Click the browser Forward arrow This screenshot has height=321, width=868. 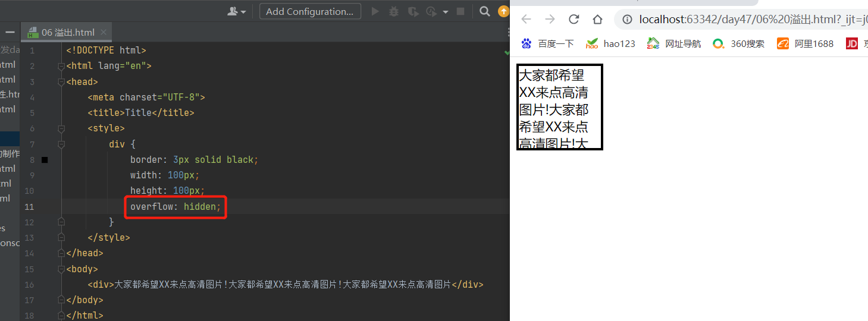point(550,19)
